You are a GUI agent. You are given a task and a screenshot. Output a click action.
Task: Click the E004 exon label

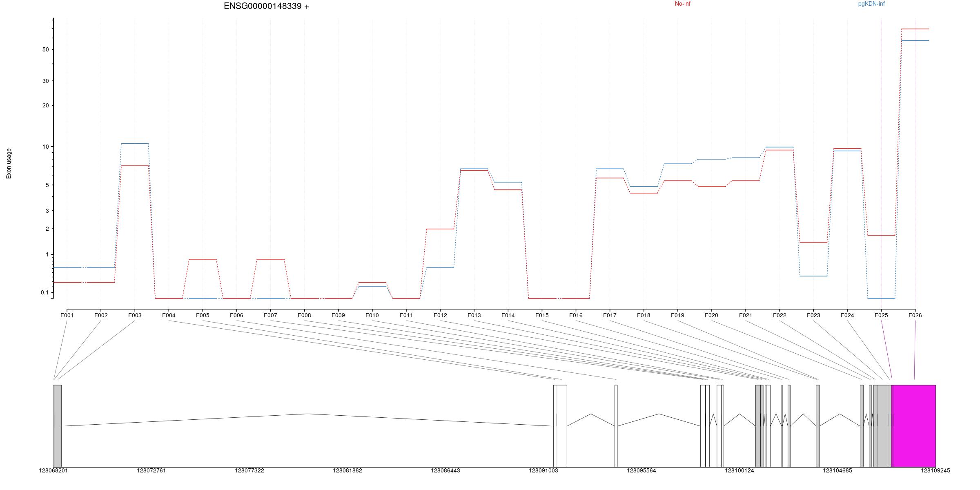pyautogui.click(x=169, y=315)
